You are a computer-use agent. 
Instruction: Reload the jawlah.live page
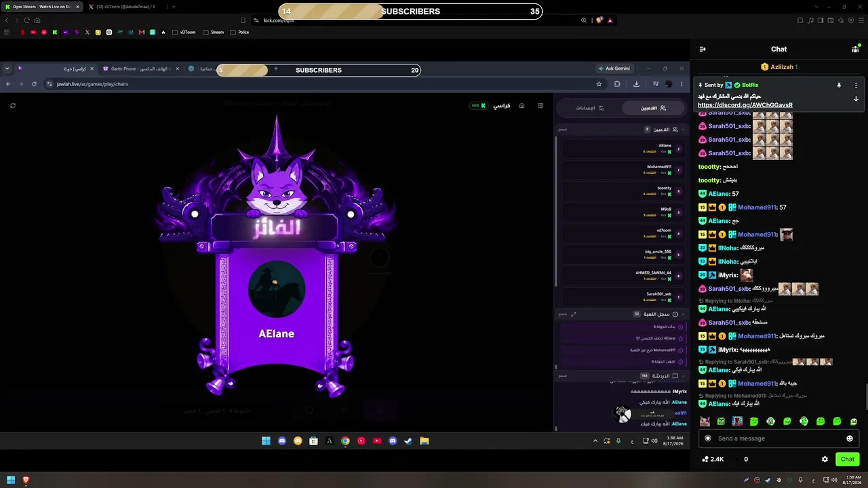[34, 84]
